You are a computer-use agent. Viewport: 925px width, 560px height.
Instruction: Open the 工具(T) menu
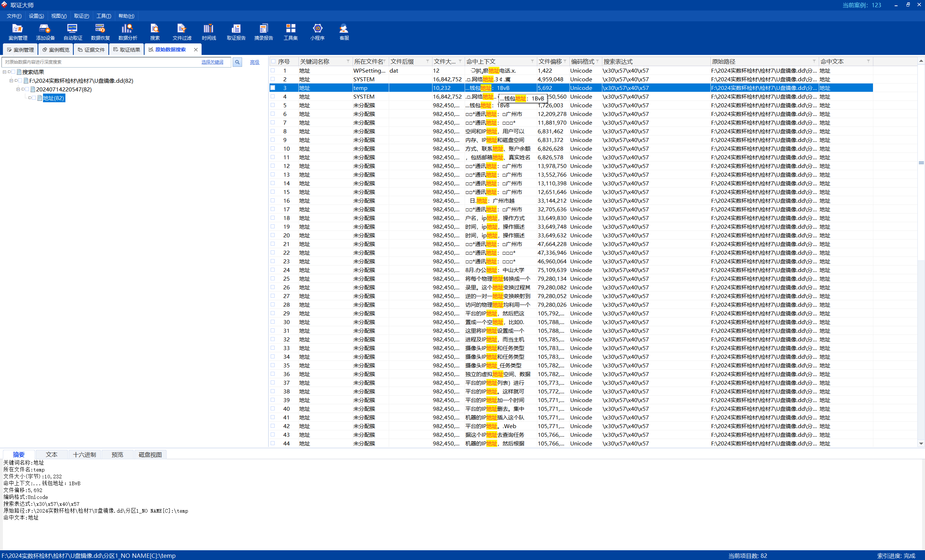pos(104,16)
